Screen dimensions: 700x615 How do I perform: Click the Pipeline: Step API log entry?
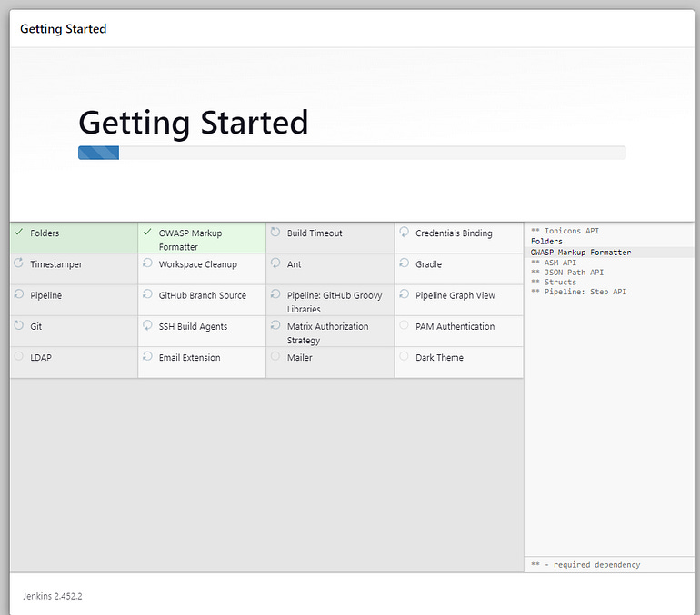[578, 292]
